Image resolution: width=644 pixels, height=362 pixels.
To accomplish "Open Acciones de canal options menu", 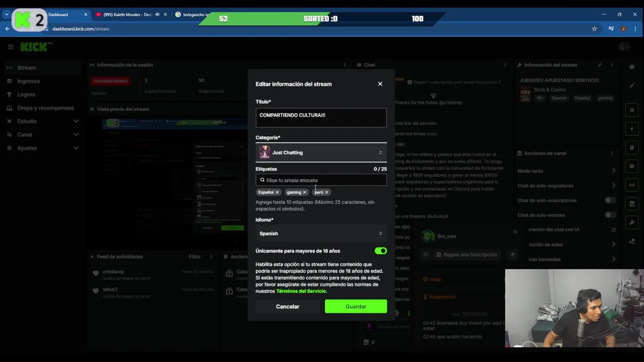I will click(612, 153).
